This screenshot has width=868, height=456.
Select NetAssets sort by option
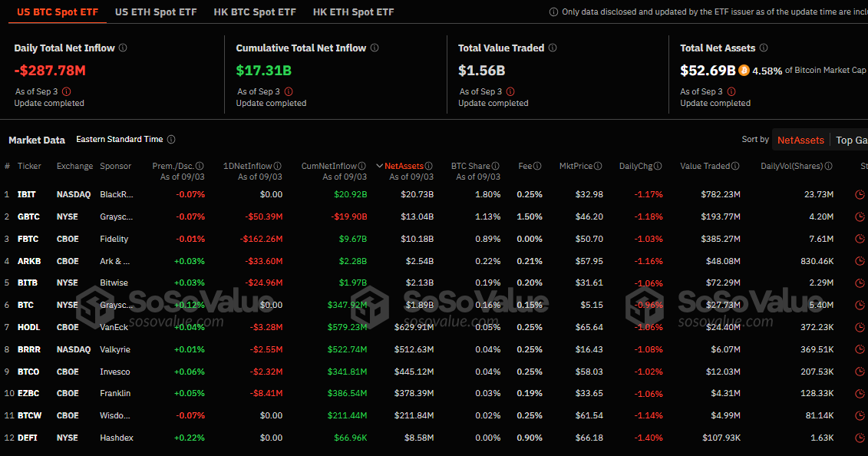click(x=800, y=140)
